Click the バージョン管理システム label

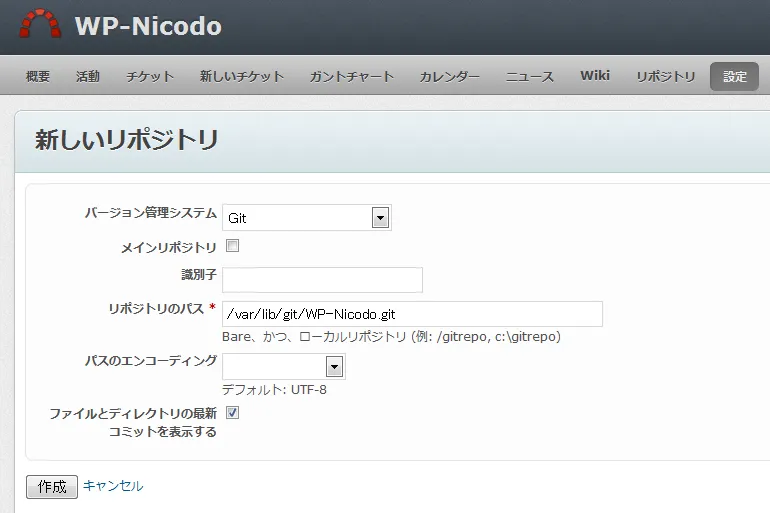(150, 213)
